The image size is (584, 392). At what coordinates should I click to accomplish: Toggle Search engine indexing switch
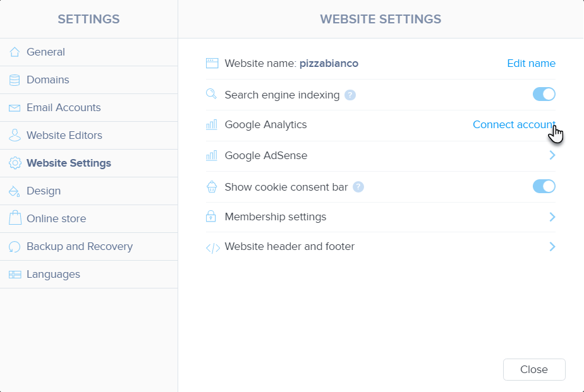(544, 95)
